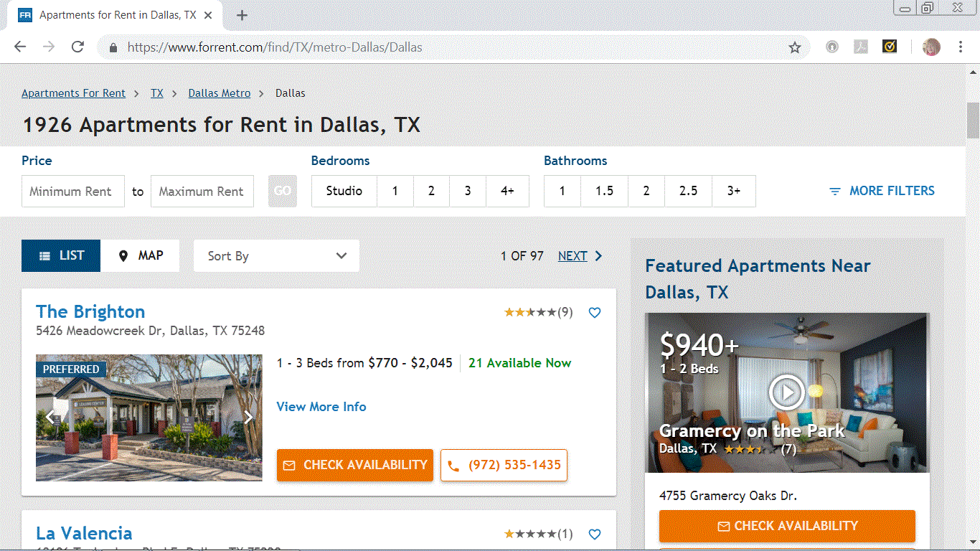The image size is (980, 551).
Task: Open TX breadcrumb link
Action: pos(157,93)
